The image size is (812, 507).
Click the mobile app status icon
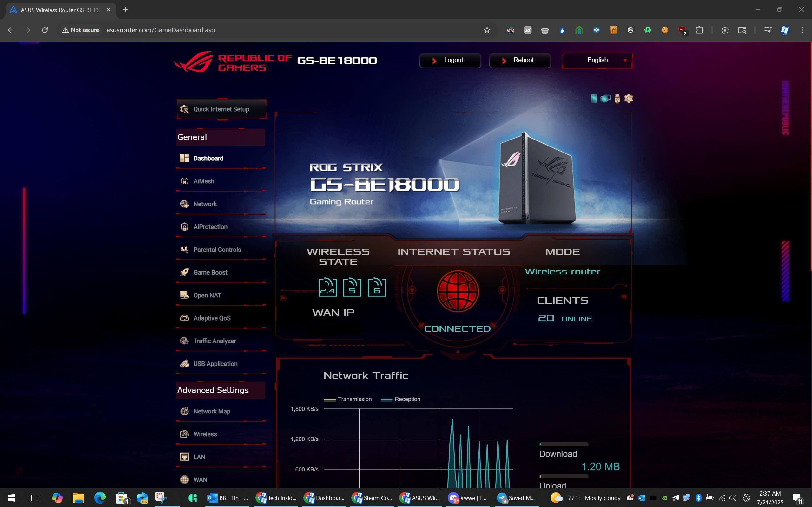pos(594,99)
